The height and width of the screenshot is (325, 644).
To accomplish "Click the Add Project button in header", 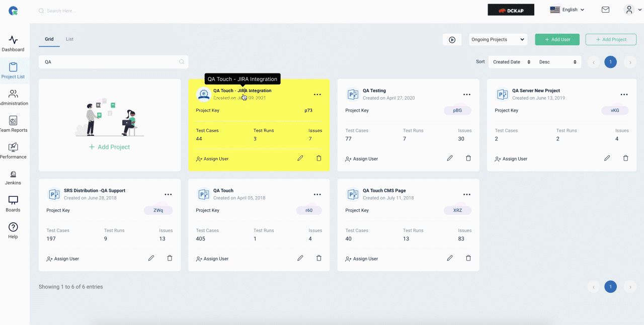I will [x=611, y=39].
